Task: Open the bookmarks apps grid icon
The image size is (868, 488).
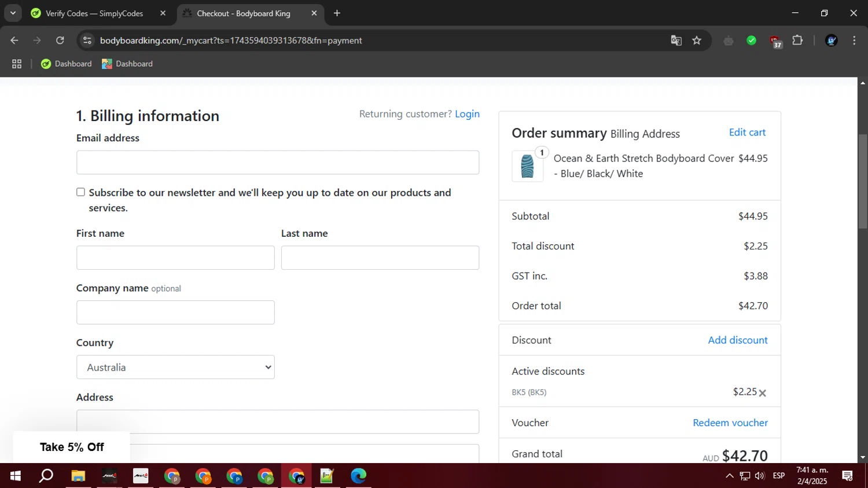Action: (17, 64)
